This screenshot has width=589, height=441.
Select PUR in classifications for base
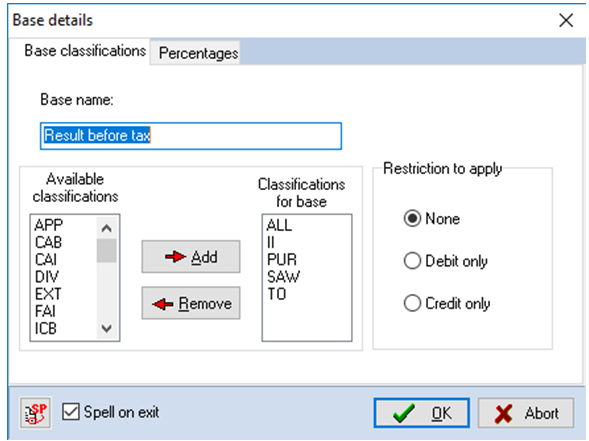(x=282, y=260)
